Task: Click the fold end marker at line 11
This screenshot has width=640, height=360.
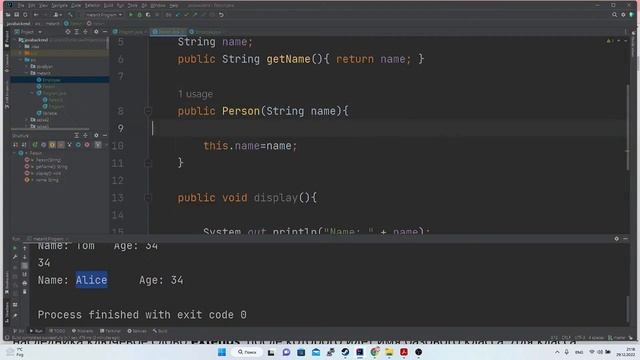Action: coord(148,163)
